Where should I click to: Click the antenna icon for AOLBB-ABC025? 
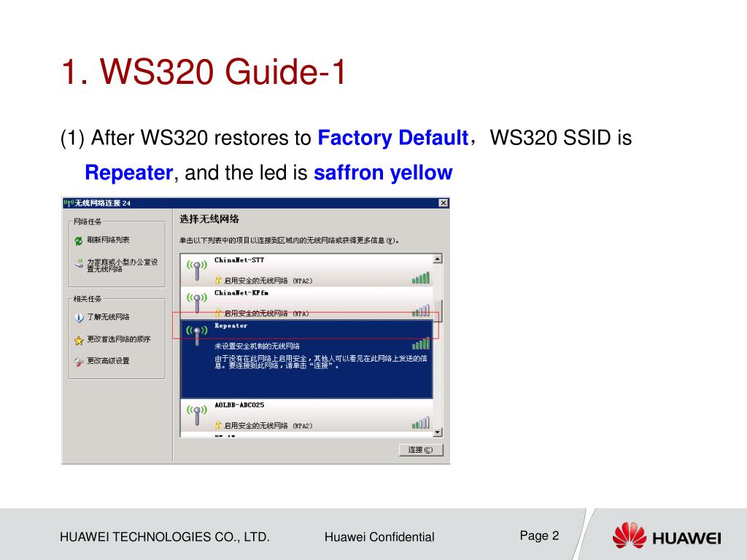click(197, 415)
